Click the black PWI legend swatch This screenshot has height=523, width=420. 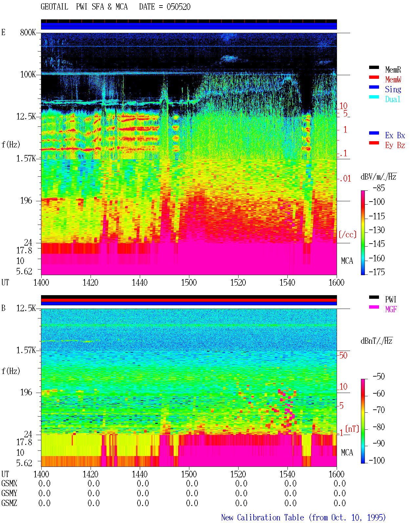[x=374, y=297]
